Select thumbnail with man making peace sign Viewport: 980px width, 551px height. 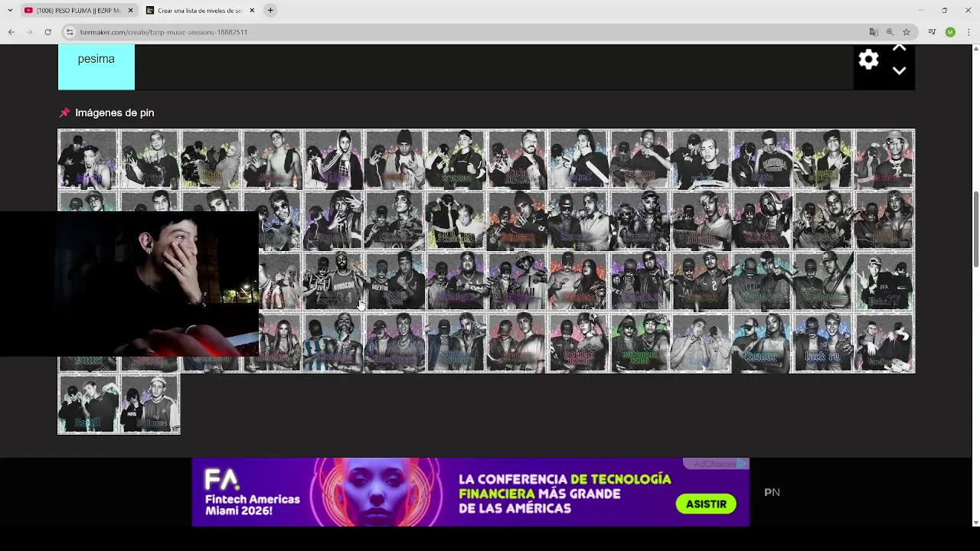884,282
